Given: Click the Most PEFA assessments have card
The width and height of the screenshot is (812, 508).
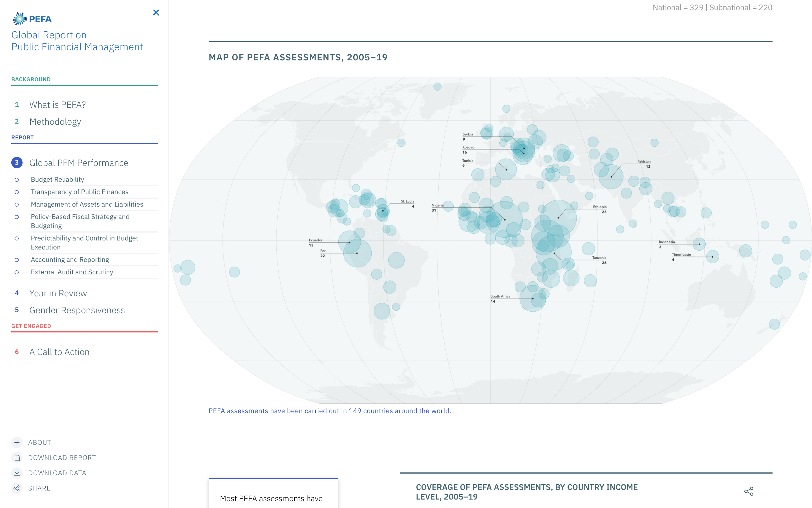Looking at the screenshot, I should coord(273,493).
